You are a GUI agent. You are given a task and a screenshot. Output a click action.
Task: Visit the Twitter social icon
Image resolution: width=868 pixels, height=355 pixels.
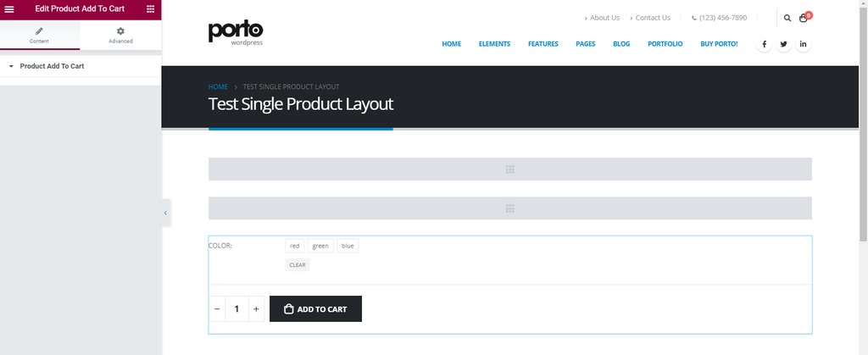[783, 44]
